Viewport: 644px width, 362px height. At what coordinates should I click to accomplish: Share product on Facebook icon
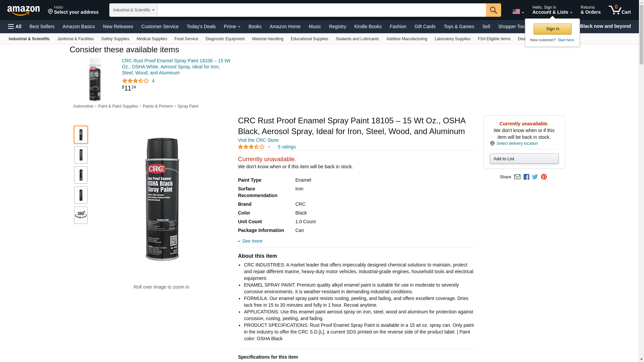[x=526, y=177]
